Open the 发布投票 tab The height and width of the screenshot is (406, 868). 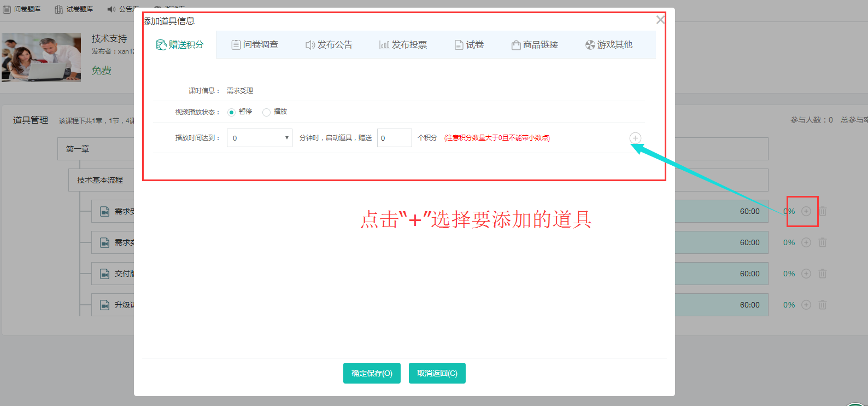pyautogui.click(x=403, y=45)
